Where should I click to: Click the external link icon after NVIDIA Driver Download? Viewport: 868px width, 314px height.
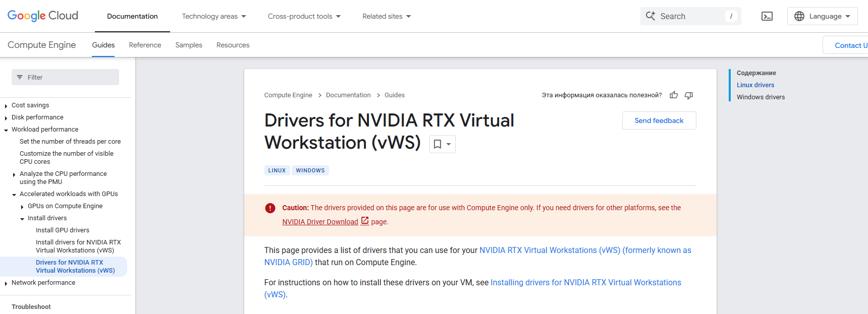pyautogui.click(x=365, y=221)
